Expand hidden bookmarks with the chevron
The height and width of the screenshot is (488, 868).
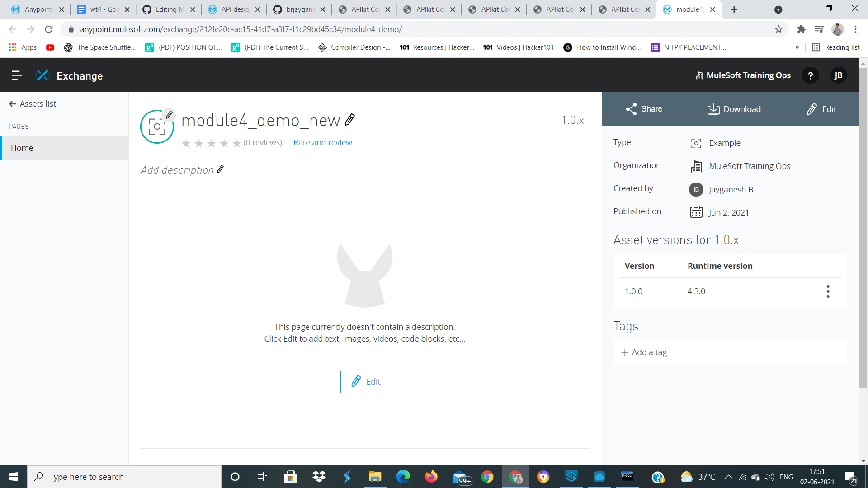(x=798, y=47)
